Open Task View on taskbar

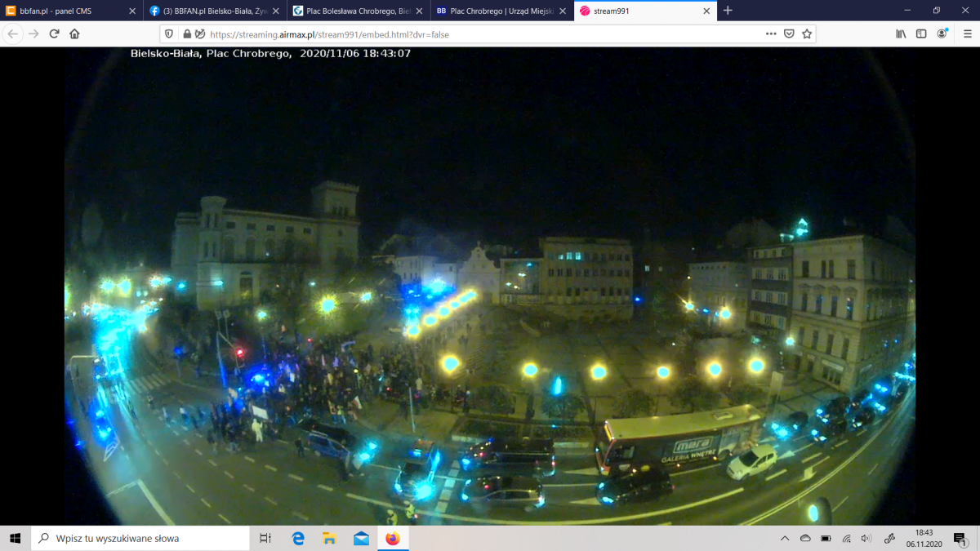point(265,539)
